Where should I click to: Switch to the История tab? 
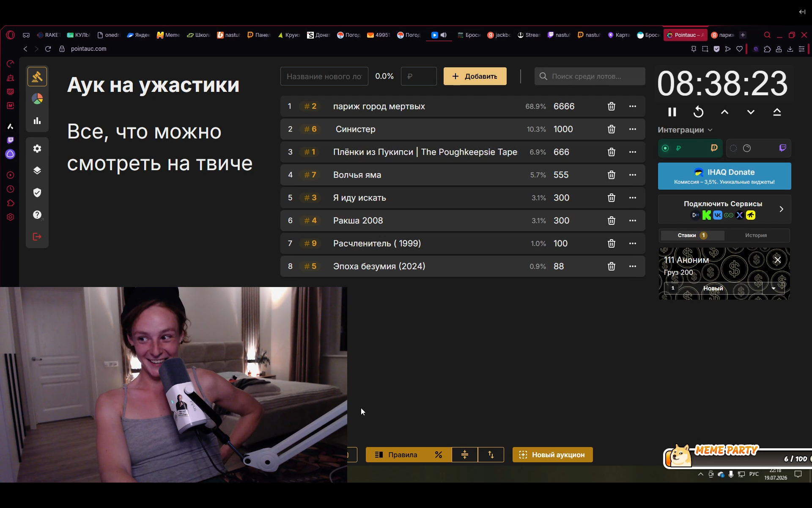[756, 235]
